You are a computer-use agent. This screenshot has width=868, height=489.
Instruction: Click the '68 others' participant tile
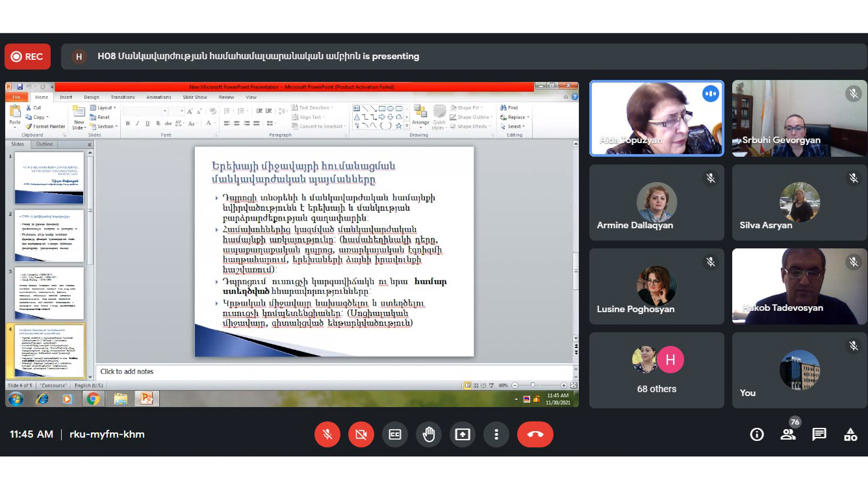tap(656, 370)
